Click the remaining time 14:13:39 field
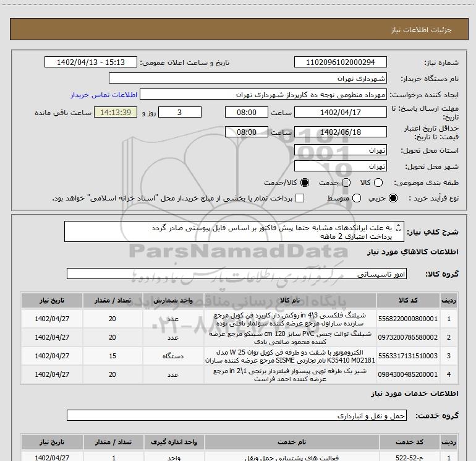 [x=116, y=112]
